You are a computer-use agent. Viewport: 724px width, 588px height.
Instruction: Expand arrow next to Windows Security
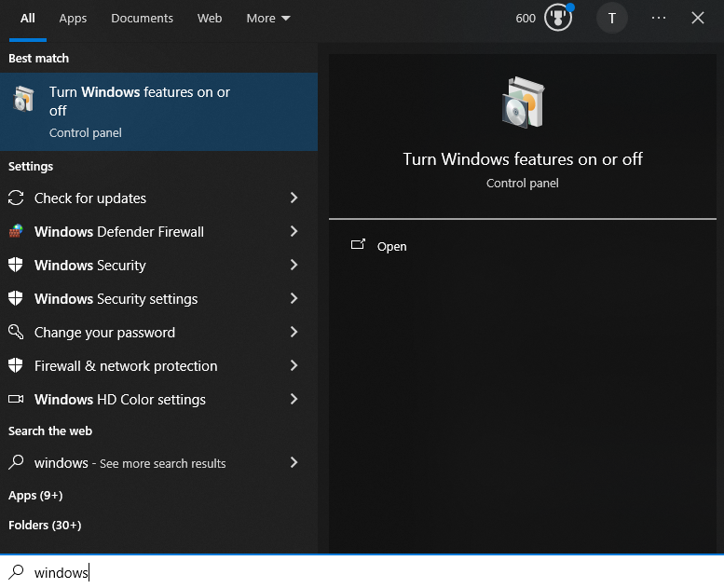pyautogui.click(x=294, y=266)
